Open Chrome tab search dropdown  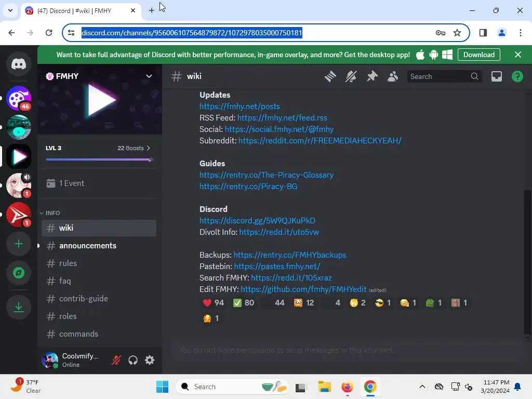click(x=10, y=10)
